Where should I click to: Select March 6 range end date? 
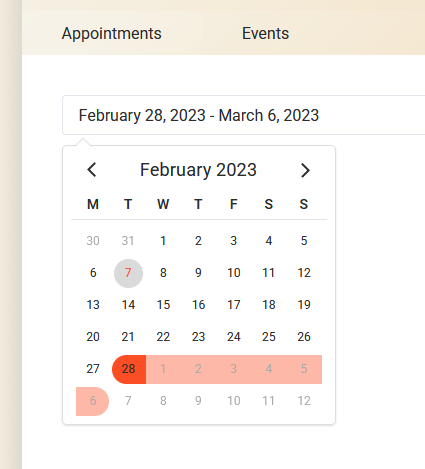click(93, 401)
